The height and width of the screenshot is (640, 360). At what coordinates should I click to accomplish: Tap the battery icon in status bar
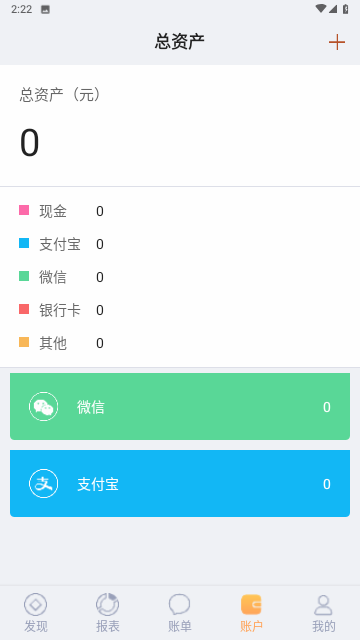346,9
